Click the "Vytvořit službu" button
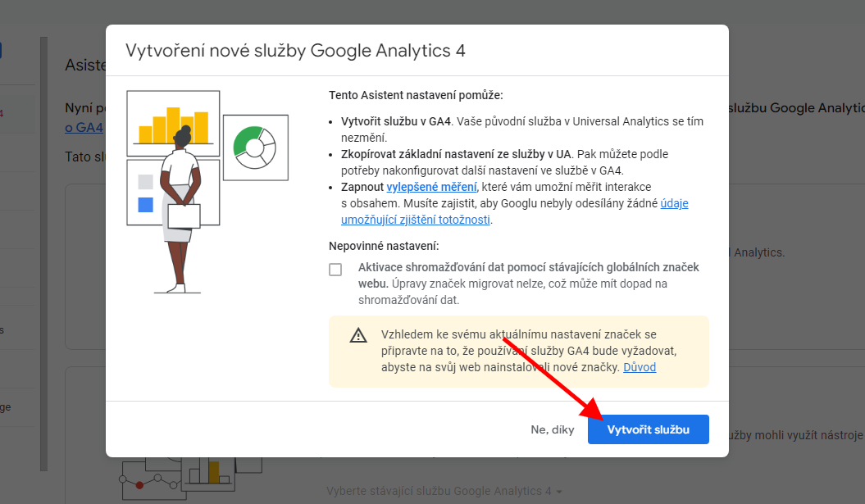 coord(648,429)
